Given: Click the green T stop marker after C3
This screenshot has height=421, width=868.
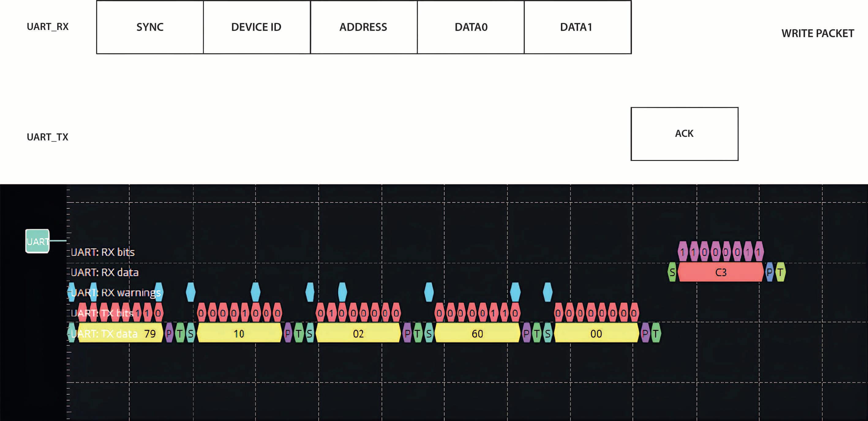Looking at the screenshot, I should click(780, 272).
